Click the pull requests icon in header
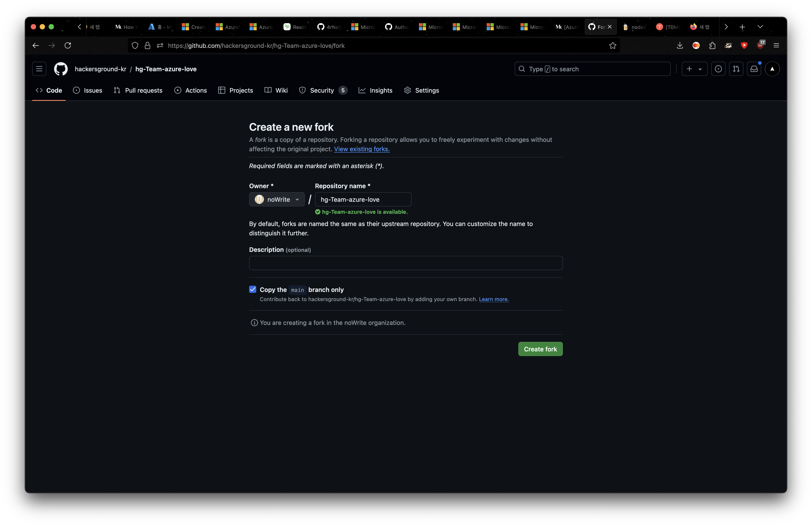The image size is (812, 526). click(x=736, y=69)
